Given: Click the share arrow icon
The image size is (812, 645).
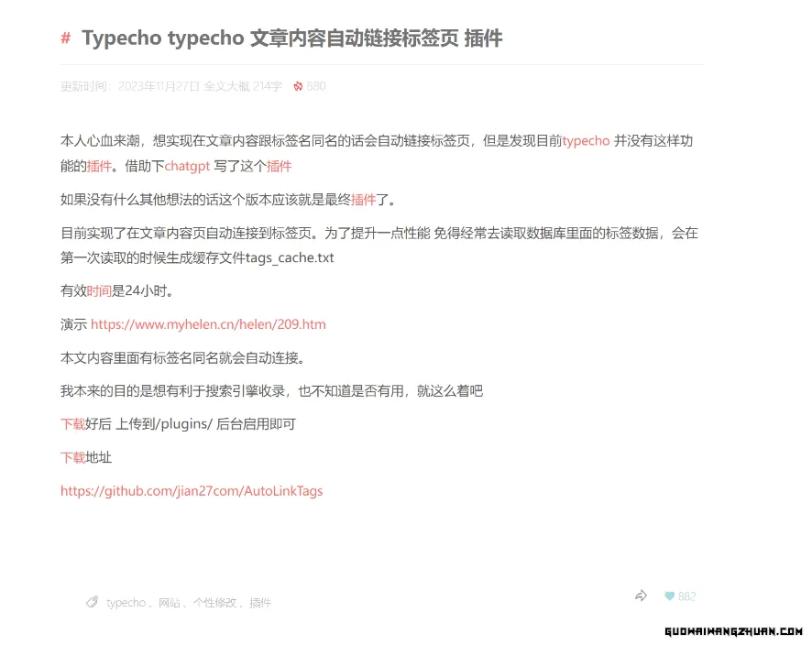Looking at the screenshot, I should [642, 596].
